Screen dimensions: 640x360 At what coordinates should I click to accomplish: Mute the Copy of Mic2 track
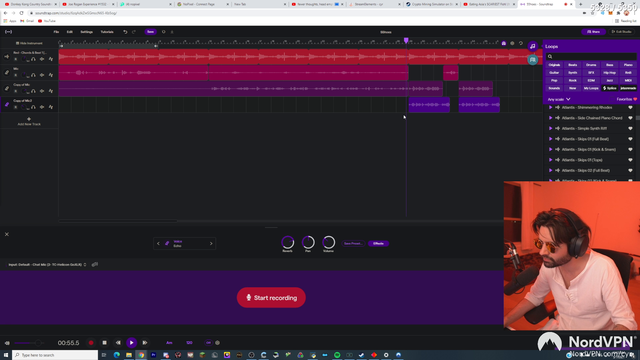[x=16, y=107]
